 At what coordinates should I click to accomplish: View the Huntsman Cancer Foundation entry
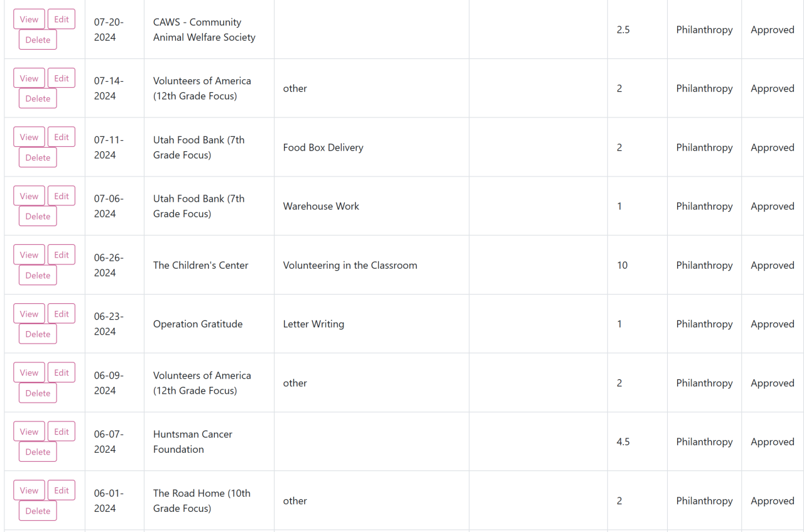(x=29, y=432)
